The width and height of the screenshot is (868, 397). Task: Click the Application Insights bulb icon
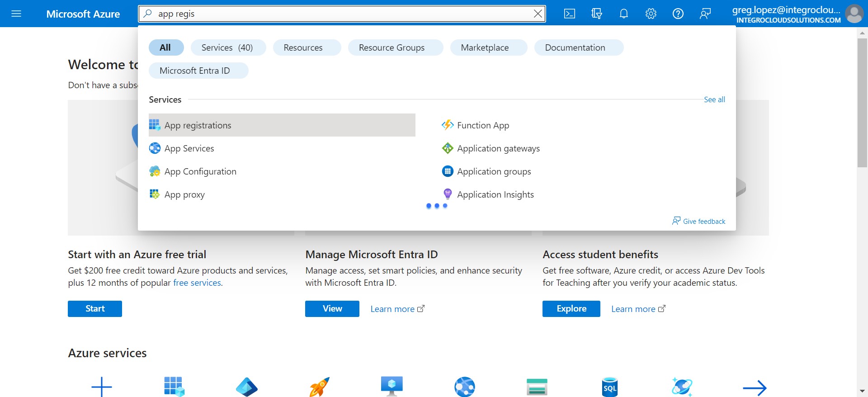[x=448, y=194]
